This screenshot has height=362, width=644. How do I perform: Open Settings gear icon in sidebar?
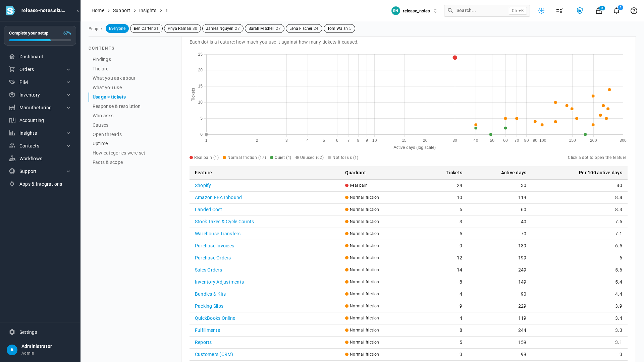(x=12, y=332)
